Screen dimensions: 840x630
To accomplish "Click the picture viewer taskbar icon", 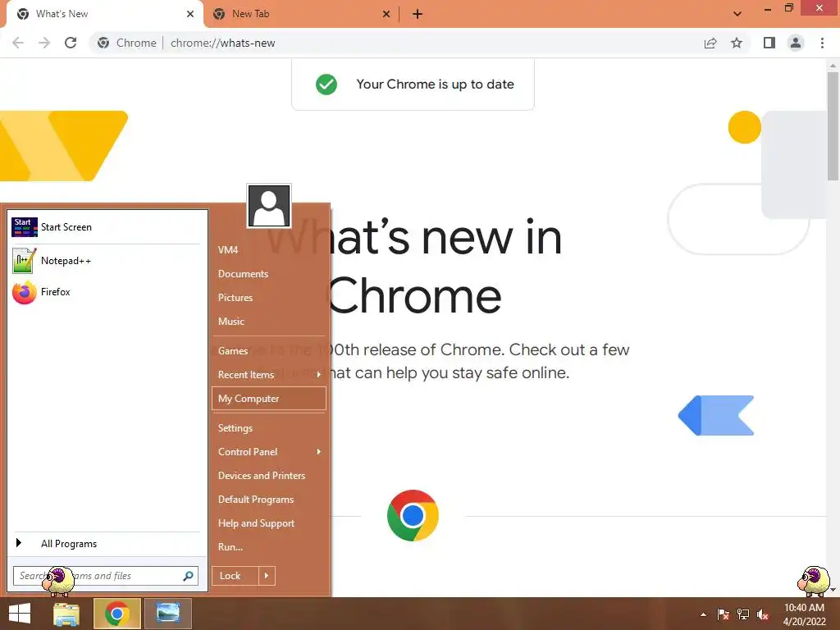I will [167, 614].
